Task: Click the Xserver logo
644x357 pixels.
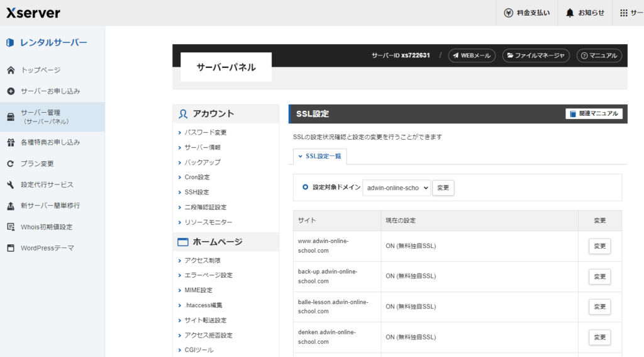Action: click(x=33, y=13)
